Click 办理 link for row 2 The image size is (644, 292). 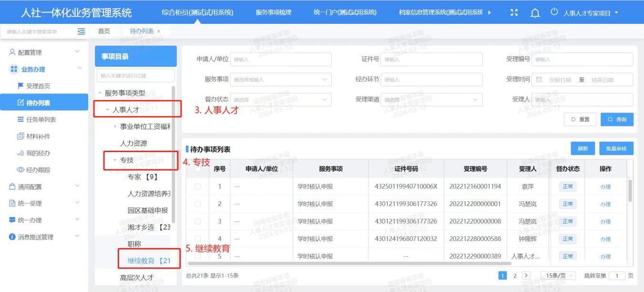605,204
